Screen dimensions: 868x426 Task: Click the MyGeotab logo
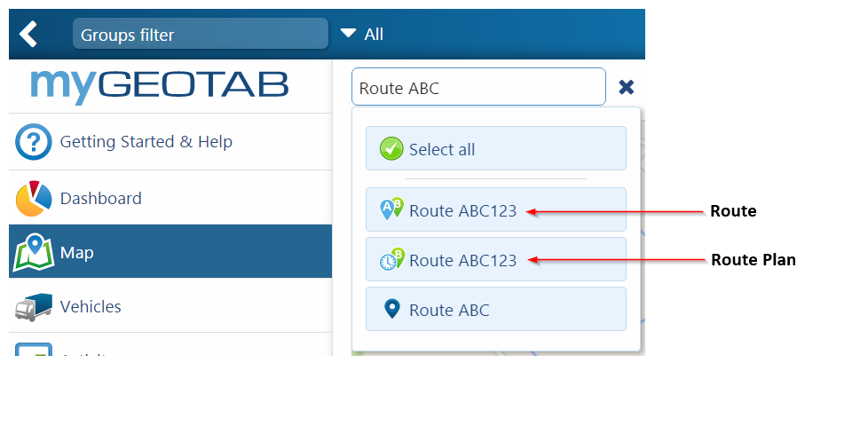pyautogui.click(x=160, y=85)
